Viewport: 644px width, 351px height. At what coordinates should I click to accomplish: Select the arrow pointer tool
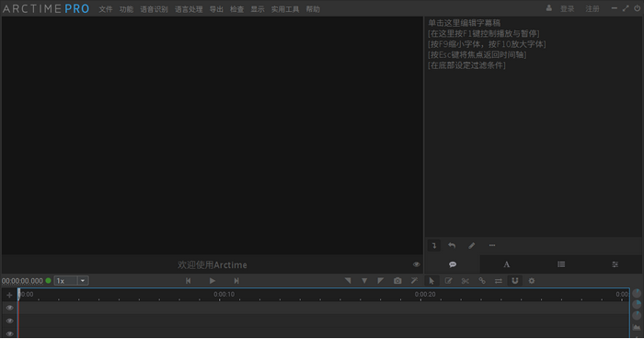click(431, 281)
